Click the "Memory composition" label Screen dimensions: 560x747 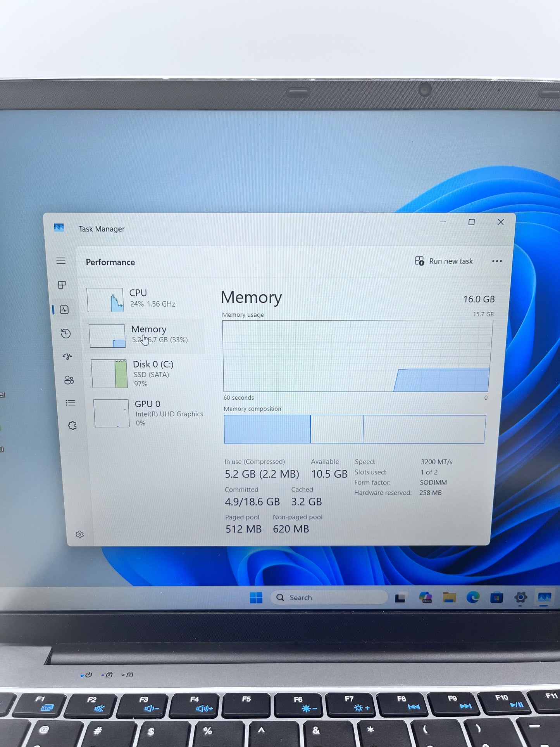252,409
